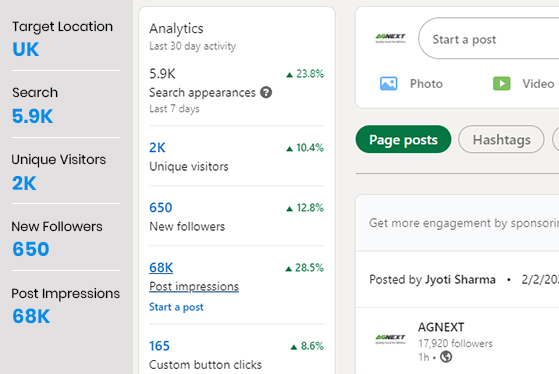The image size is (559, 374).
Task: Select the Page posts tab
Action: (x=403, y=139)
